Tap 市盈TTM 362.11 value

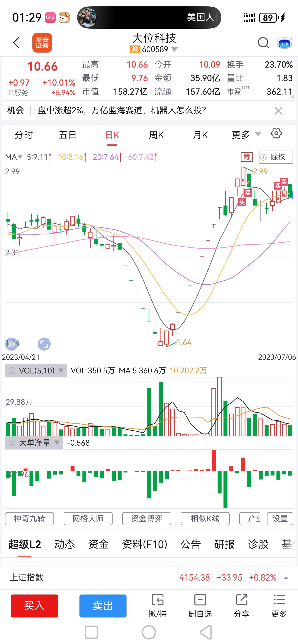click(279, 91)
